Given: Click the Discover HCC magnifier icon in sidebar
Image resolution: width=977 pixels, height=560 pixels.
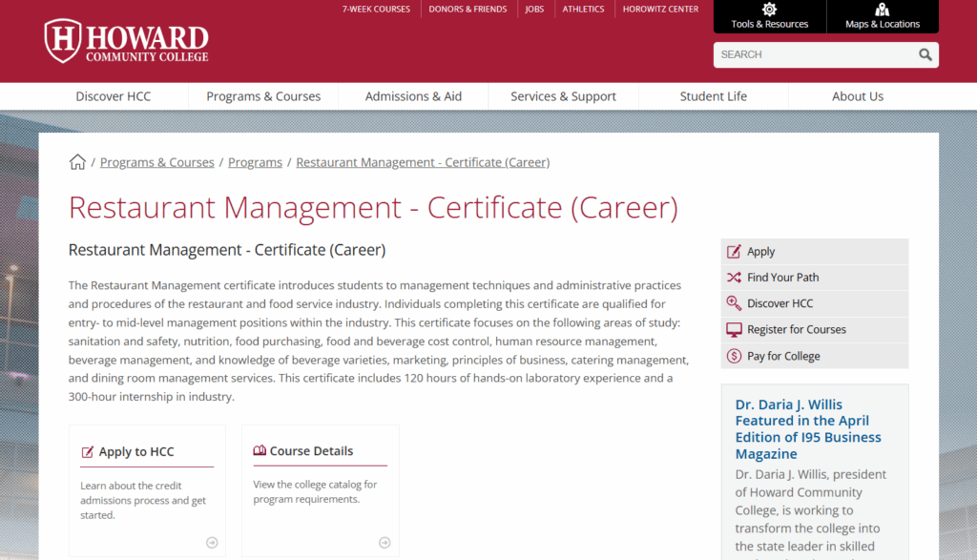Looking at the screenshot, I should tap(734, 303).
